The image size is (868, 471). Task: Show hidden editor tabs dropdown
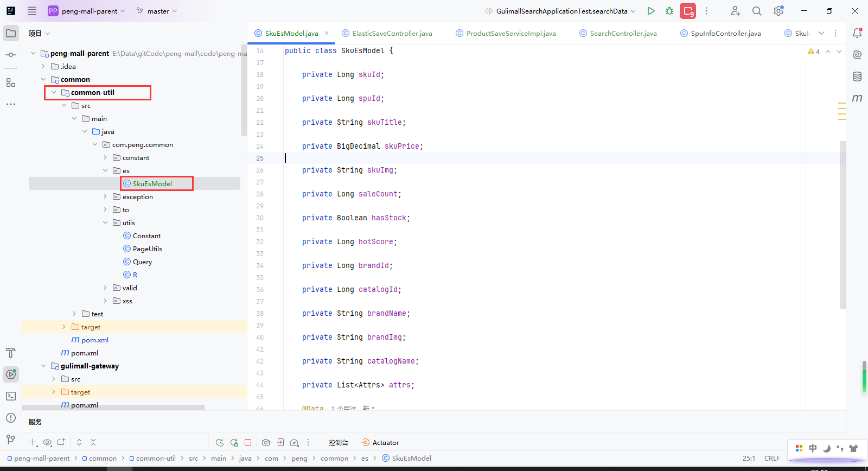click(x=821, y=33)
